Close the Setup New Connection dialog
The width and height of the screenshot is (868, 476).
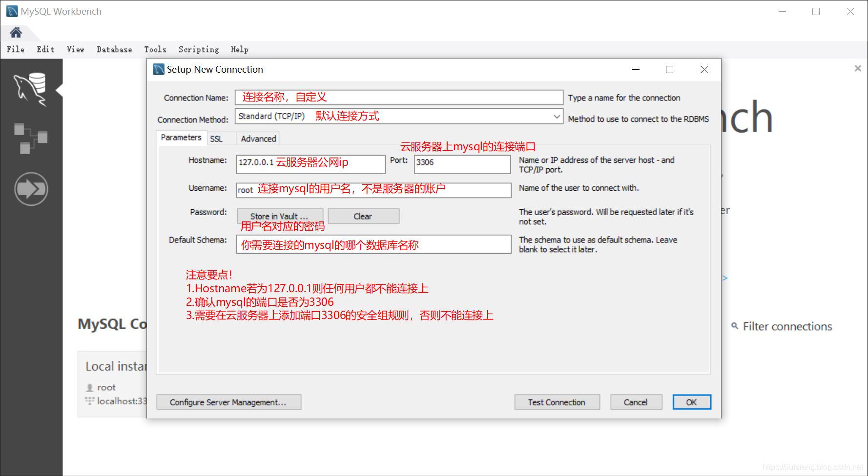click(x=704, y=70)
